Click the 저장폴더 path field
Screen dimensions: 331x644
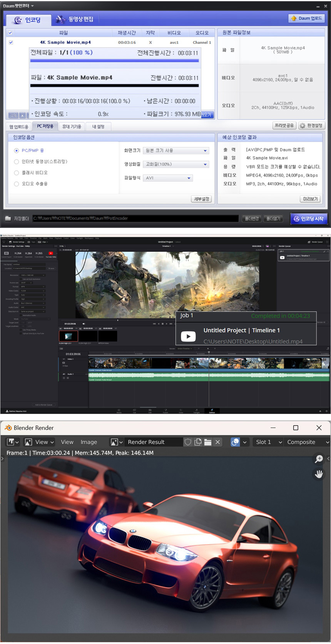click(x=135, y=218)
